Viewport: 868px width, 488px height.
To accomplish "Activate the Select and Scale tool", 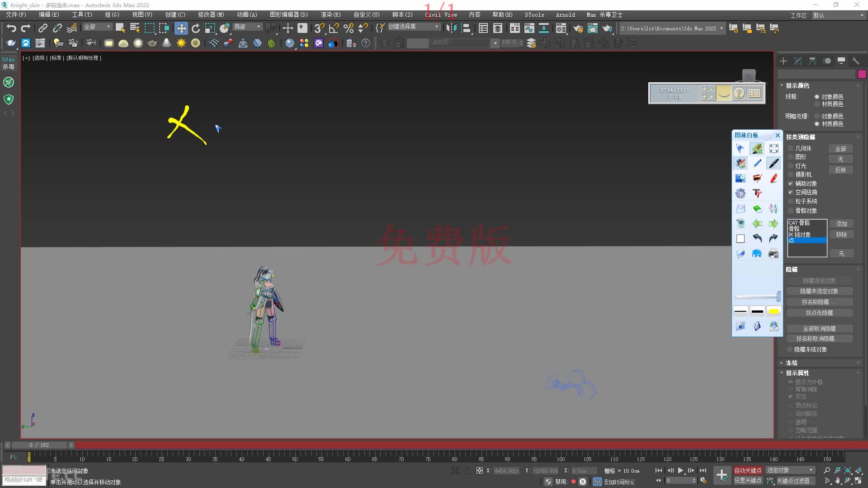I will coord(210,28).
